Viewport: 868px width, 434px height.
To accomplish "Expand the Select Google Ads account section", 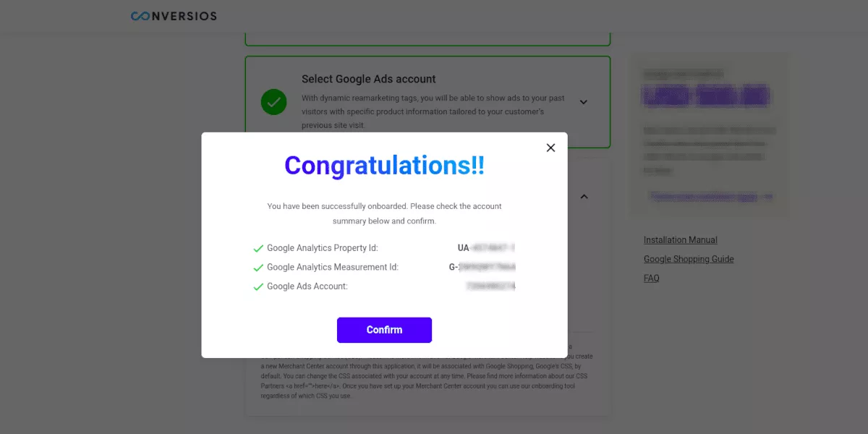I will click(584, 102).
